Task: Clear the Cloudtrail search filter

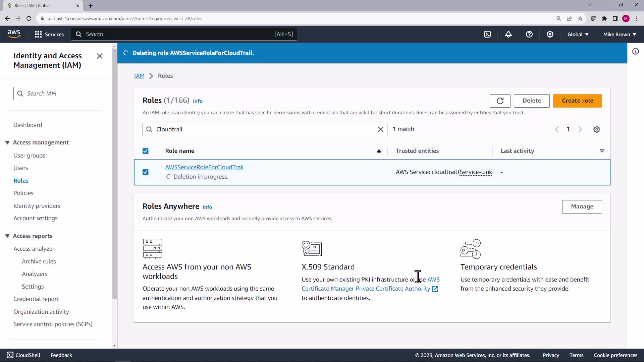Action: click(x=380, y=129)
